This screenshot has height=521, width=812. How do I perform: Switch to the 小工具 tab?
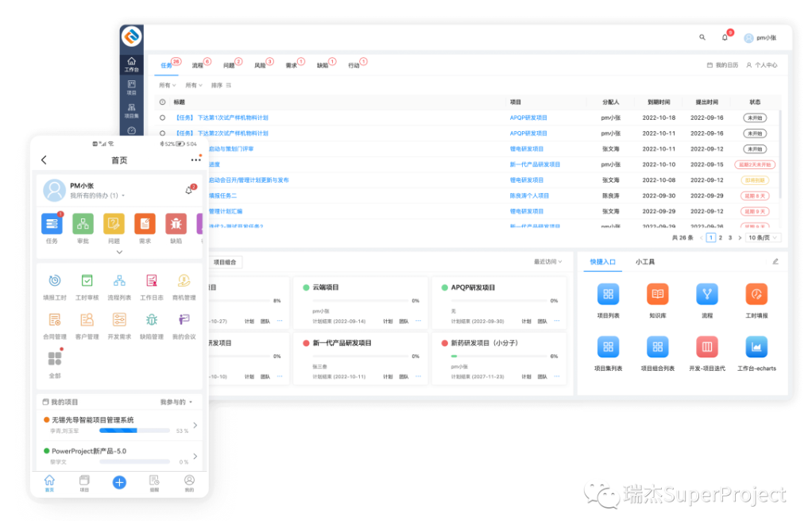(644, 261)
